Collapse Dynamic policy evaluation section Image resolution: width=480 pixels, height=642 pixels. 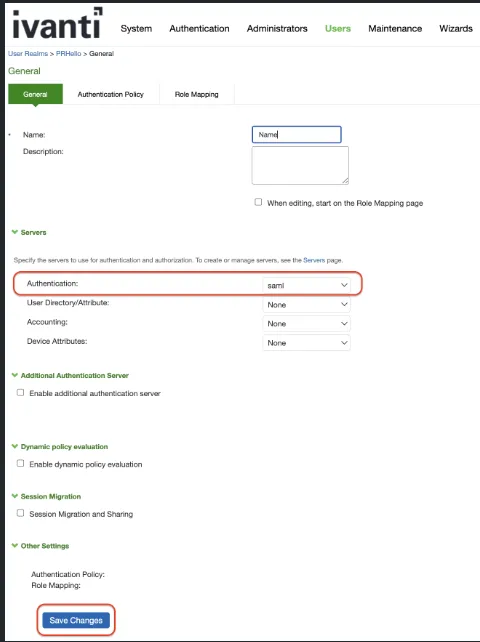tap(60, 446)
